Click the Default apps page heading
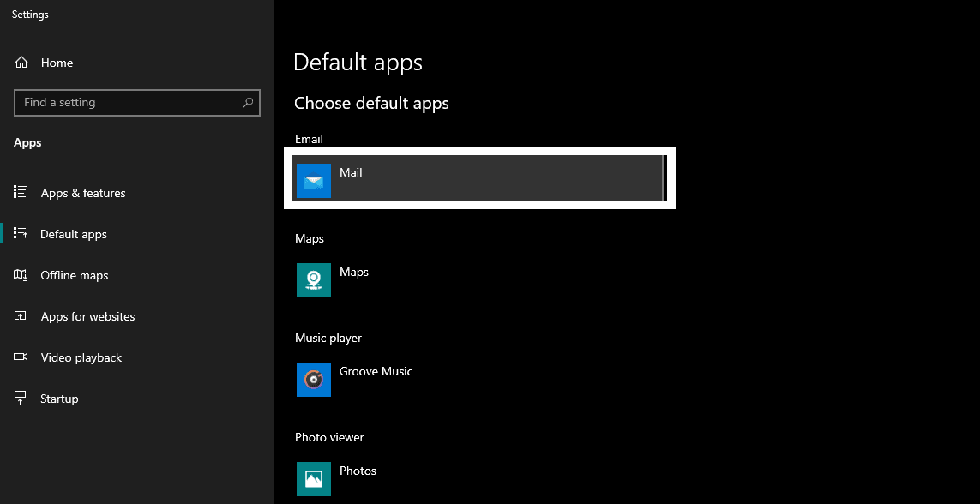This screenshot has height=504, width=980. point(358,63)
